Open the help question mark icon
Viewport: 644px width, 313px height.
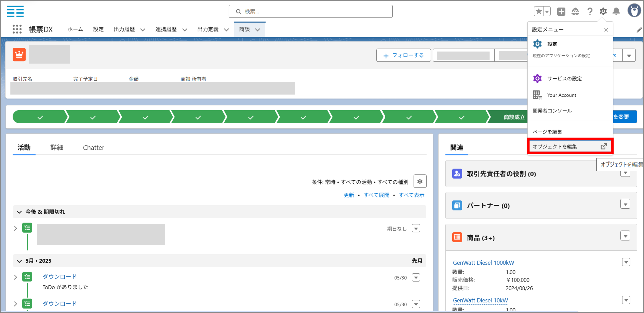pos(590,11)
